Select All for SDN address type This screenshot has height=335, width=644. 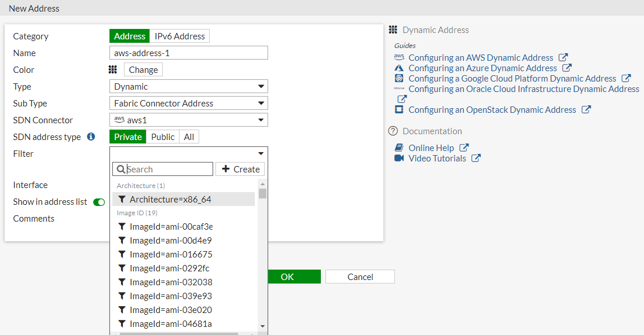pos(189,137)
